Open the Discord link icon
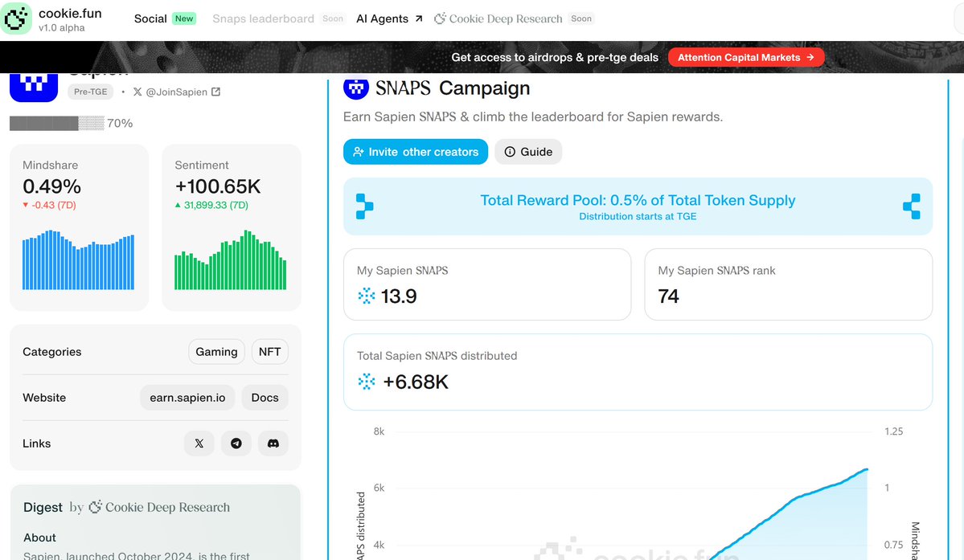The width and height of the screenshot is (964, 560). click(273, 444)
